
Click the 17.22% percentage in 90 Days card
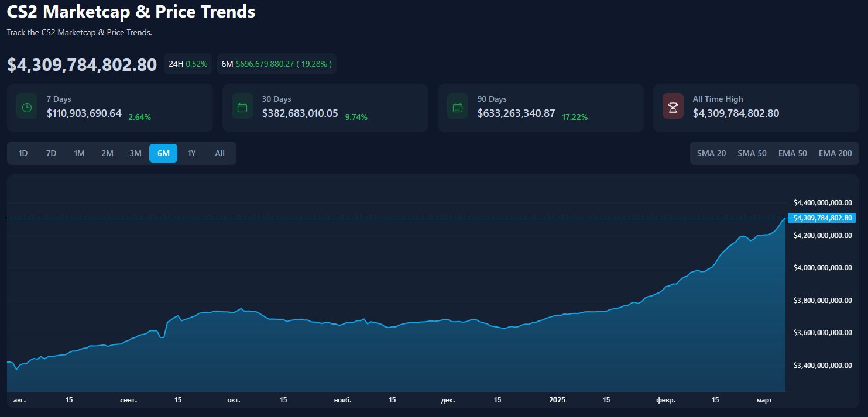click(575, 117)
